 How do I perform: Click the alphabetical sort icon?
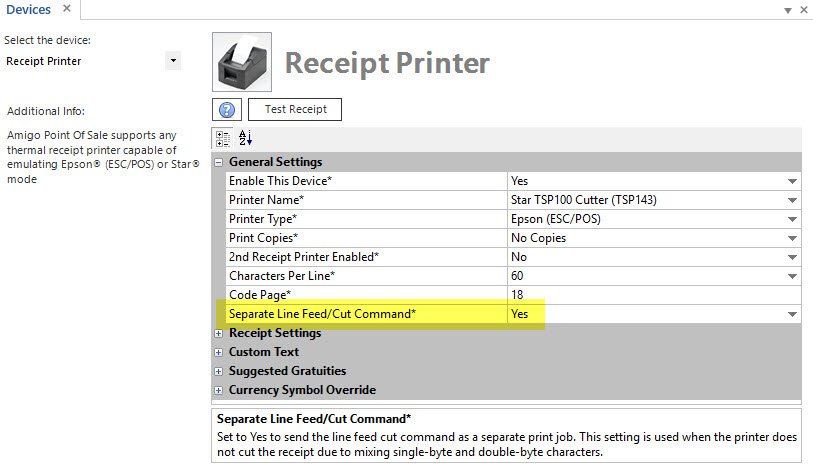(x=246, y=138)
